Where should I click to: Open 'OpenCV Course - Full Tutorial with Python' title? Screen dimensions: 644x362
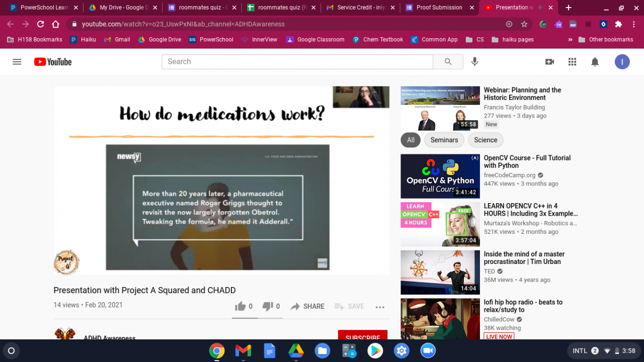click(527, 161)
